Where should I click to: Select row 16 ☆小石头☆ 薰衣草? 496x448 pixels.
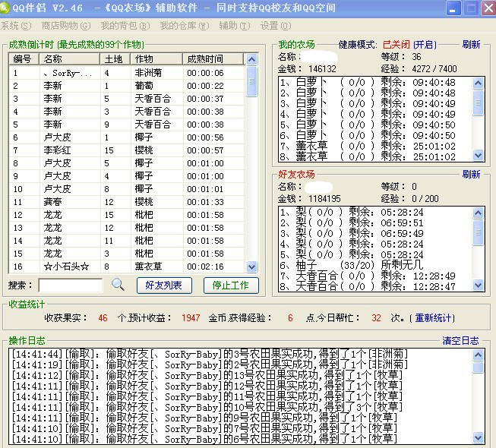(x=127, y=267)
